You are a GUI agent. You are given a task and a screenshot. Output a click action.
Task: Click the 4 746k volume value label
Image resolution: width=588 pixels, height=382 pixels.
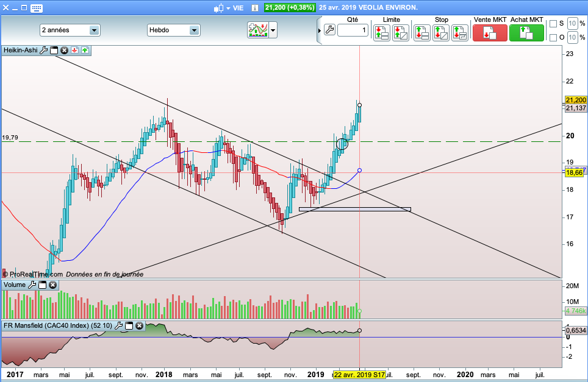click(576, 311)
